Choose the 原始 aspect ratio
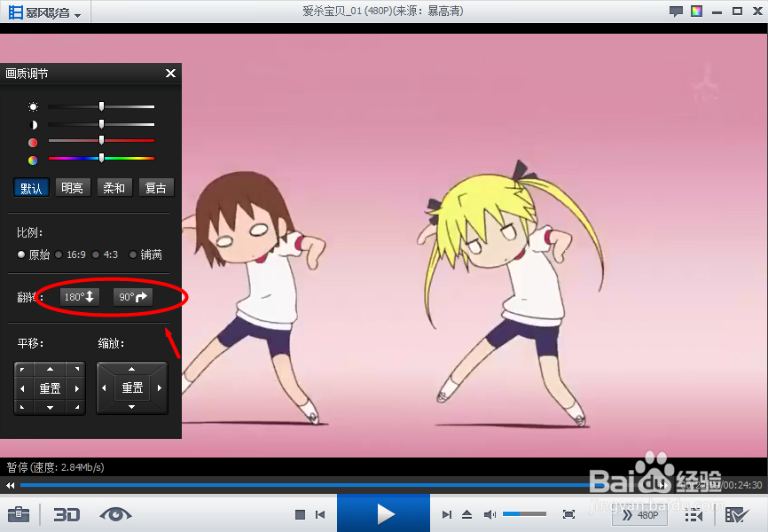This screenshot has height=532, width=768. pos(34,254)
